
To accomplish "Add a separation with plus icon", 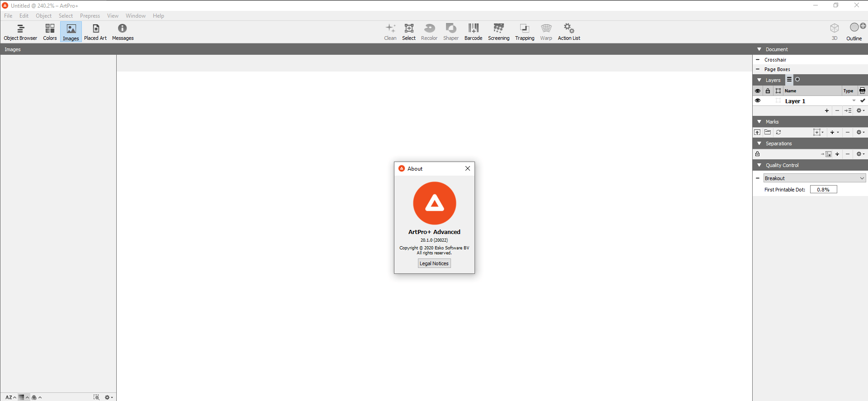I will (837, 154).
